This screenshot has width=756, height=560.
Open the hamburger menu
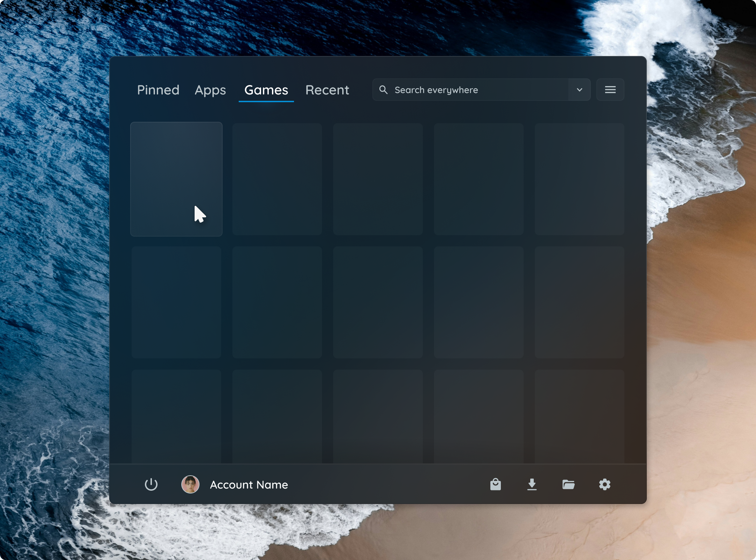pyautogui.click(x=610, y=90)
